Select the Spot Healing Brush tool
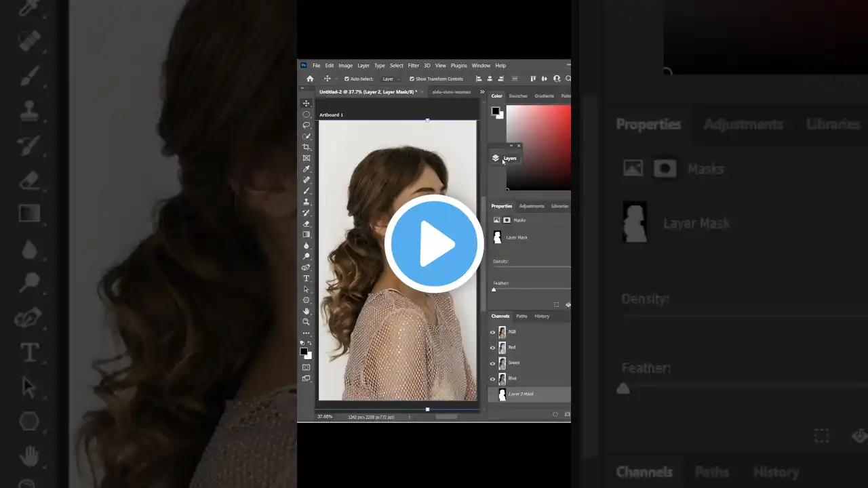This screenshot has width=868, height=488. click(x=307, y=180)
